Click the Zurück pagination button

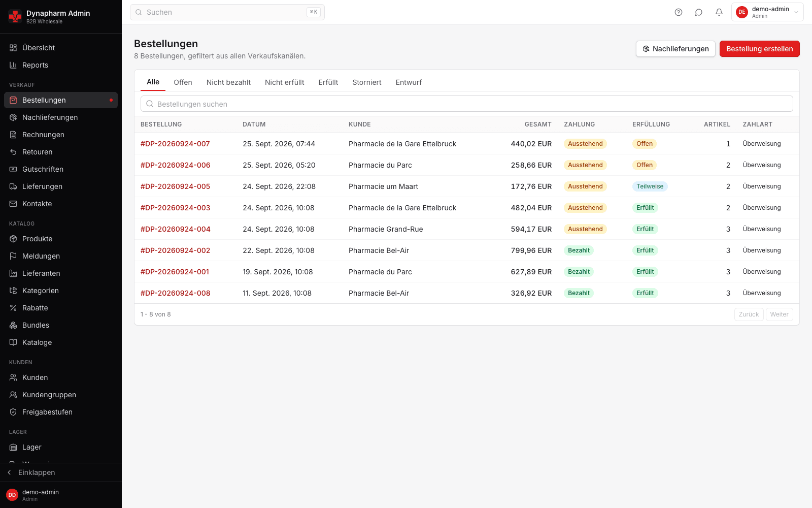pos(749,314)
